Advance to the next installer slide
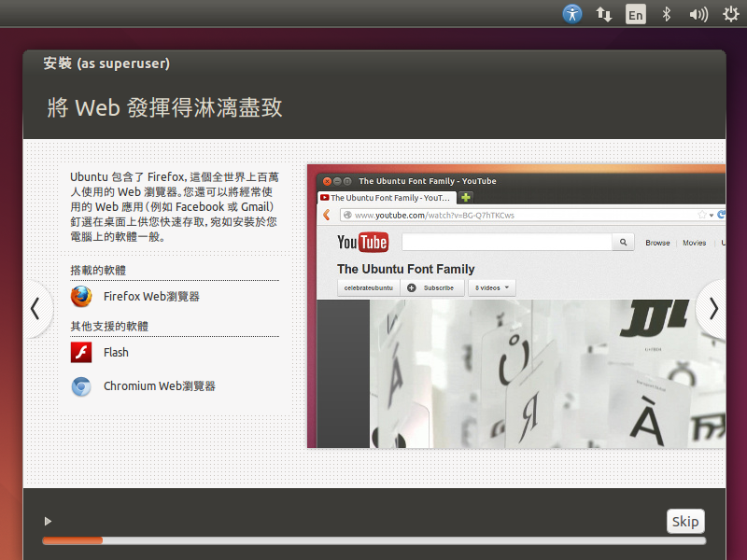 tap(713, 308)
